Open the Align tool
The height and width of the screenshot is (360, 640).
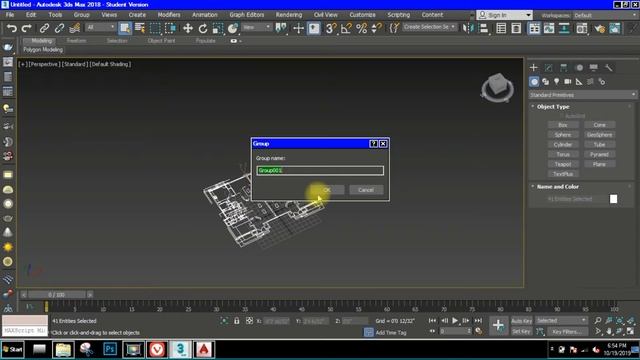(x=484, y=28)
